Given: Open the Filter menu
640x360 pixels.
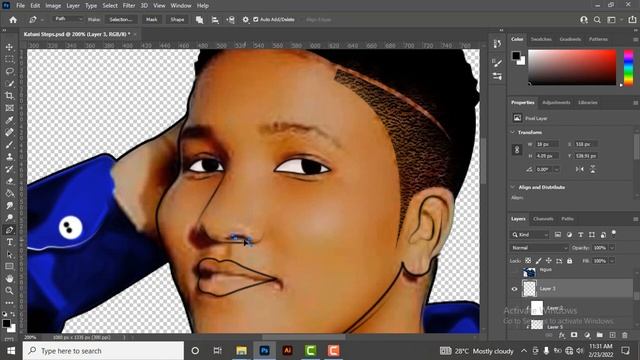Looking at the screenshot, I should pyautogui.click(x=129, y=6).
